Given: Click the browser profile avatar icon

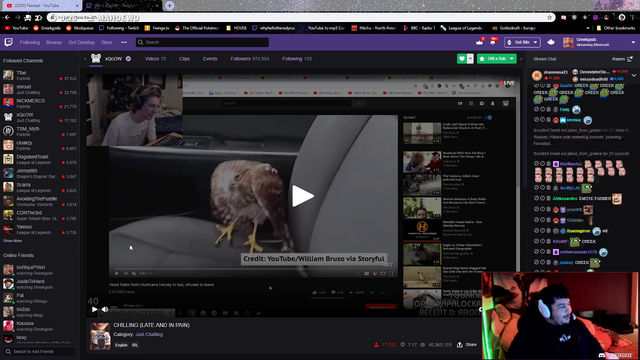Looking at the screenshot, I should coord(622,18).
